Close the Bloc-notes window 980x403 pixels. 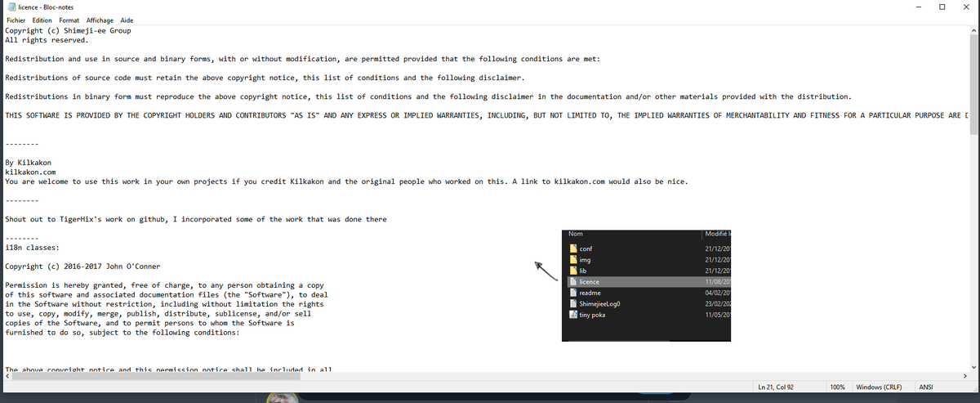tap(965, 7)
